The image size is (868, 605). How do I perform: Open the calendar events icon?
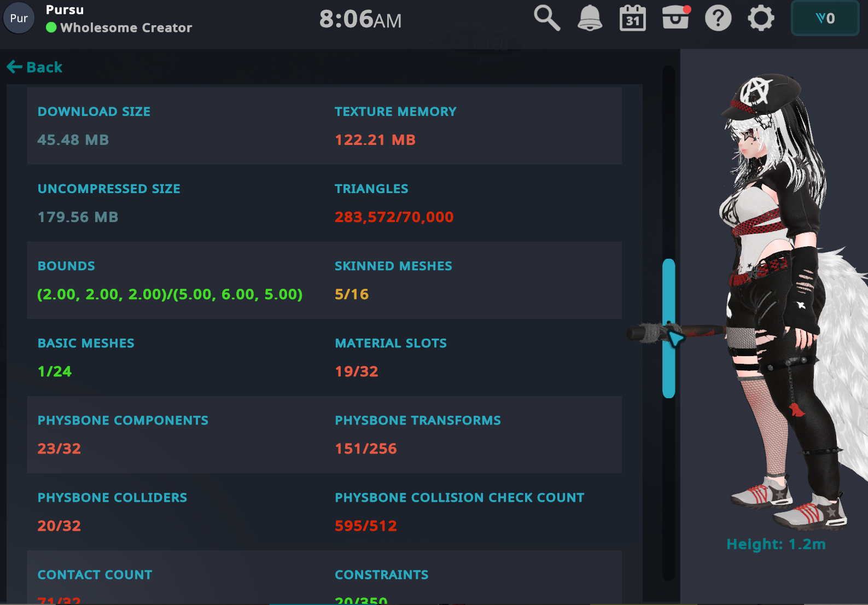632,19
